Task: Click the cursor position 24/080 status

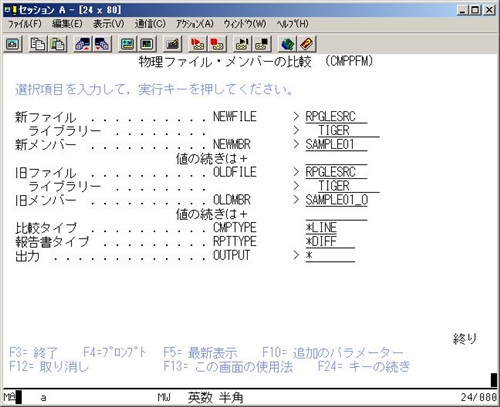Action: pyautogui.click(x=479, y=397)
